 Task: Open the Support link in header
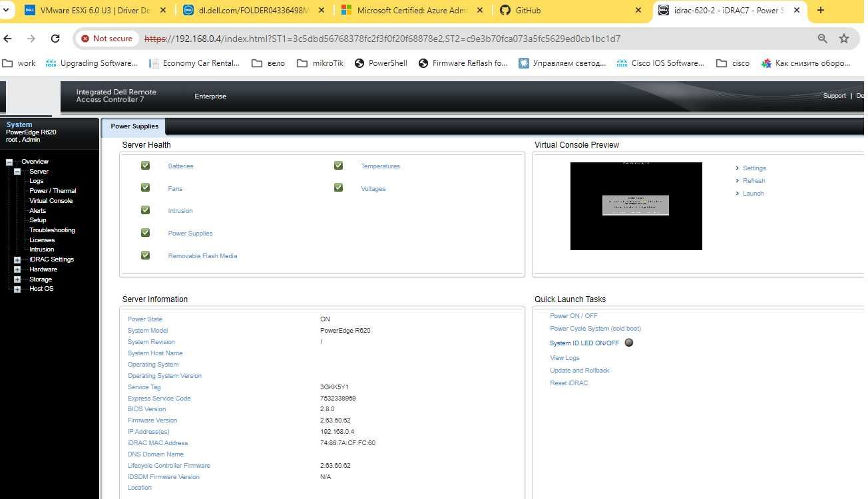point(834,96)
